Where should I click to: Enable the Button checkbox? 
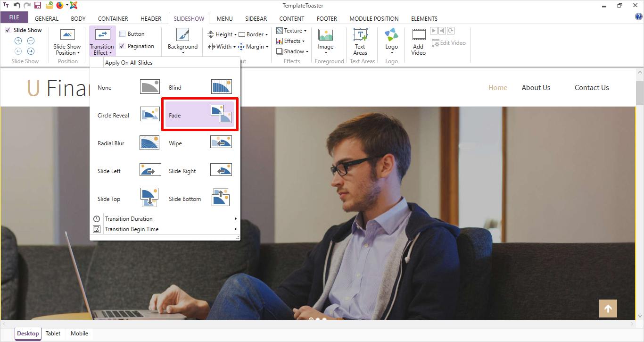click(x=123, y=34)
